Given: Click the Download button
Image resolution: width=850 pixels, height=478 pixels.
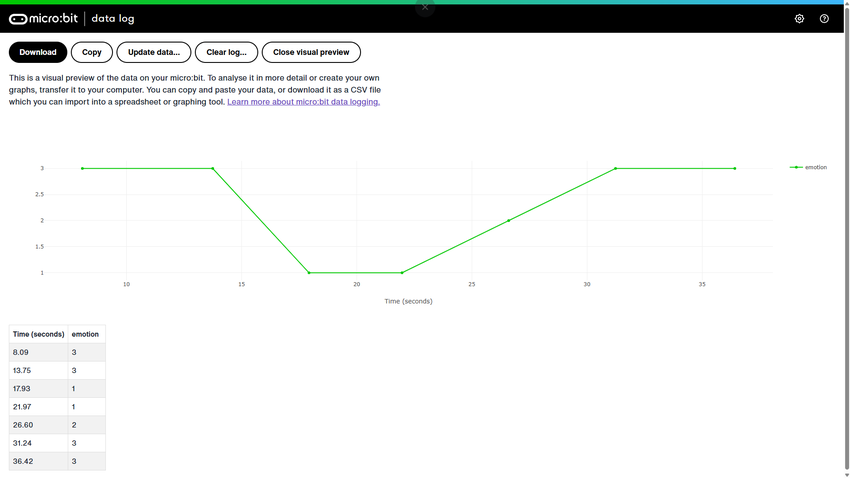Looking at the screenshot, I should [x=38, y=52].
